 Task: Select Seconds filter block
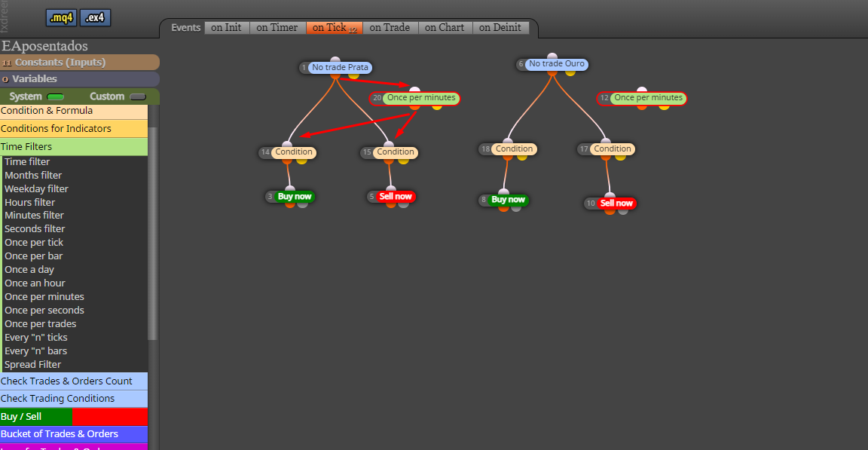(x=35, y=228)
